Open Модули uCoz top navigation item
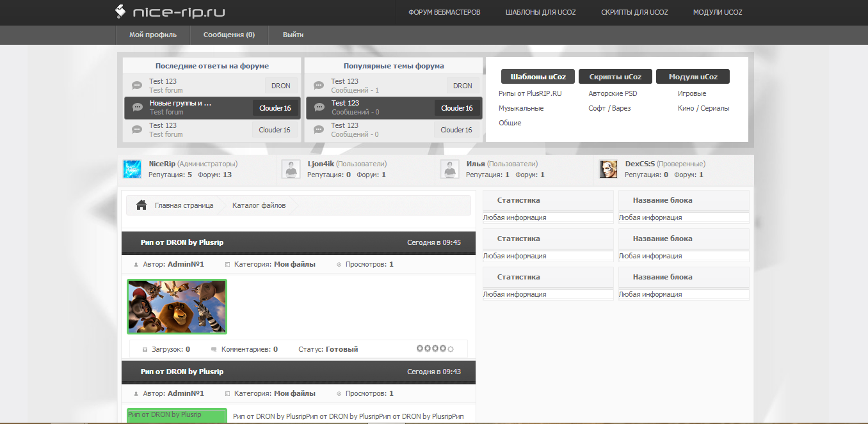 click(718, 12)
